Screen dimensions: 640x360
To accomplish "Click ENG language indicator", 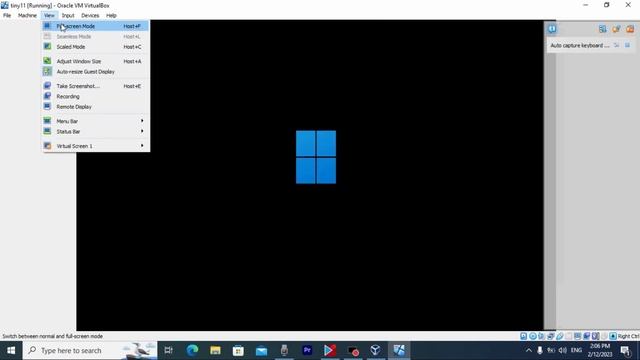I will [576, 350].
